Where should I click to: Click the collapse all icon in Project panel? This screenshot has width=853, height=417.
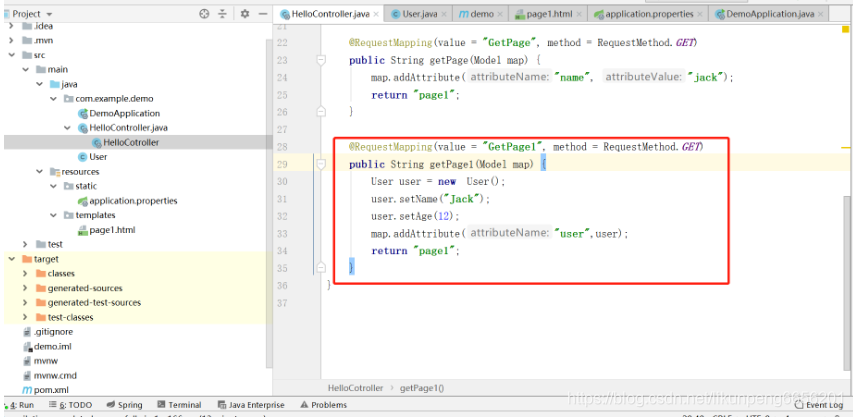[222, 14]
